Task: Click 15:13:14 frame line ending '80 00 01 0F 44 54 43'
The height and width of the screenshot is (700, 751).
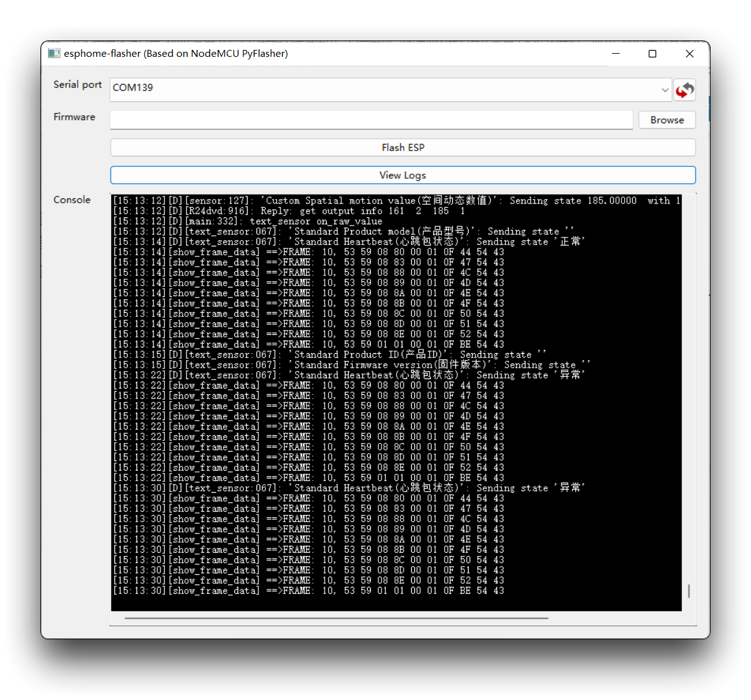Action: pyautogui.click(x=308, y=252)
